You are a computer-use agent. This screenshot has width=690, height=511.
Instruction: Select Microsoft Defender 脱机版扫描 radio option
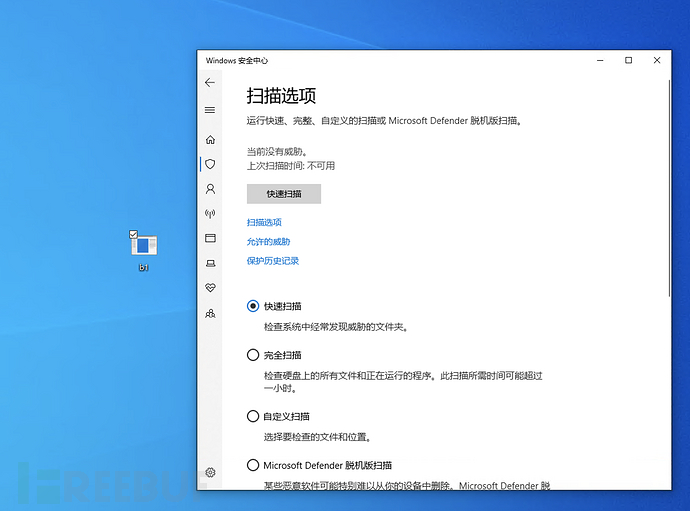(253, 465)
